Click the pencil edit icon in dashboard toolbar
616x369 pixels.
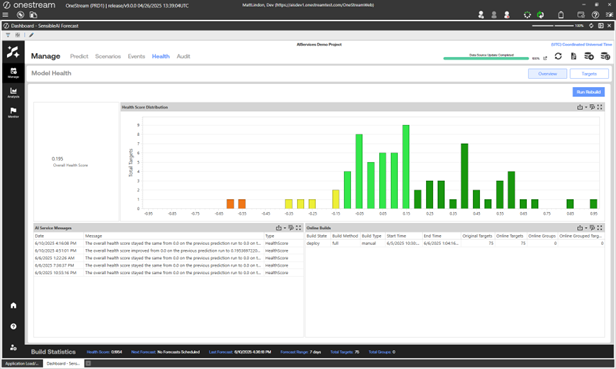(x=31, y=35)
